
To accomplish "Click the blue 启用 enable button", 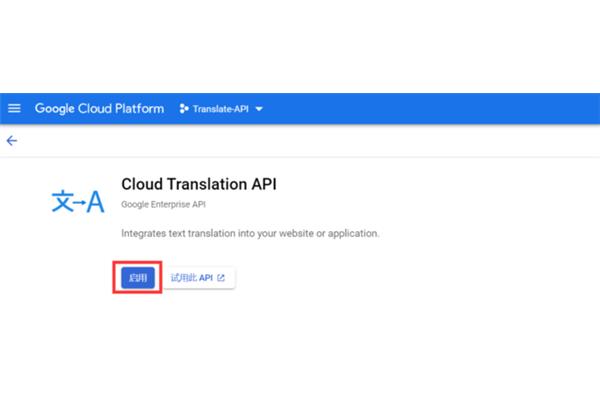I will click(x=138, y=278).
